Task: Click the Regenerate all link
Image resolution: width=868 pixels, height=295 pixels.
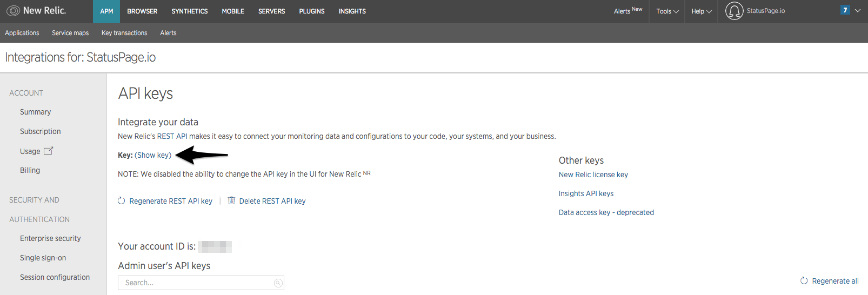Action: pyautogui.click(x=835, y=281)
